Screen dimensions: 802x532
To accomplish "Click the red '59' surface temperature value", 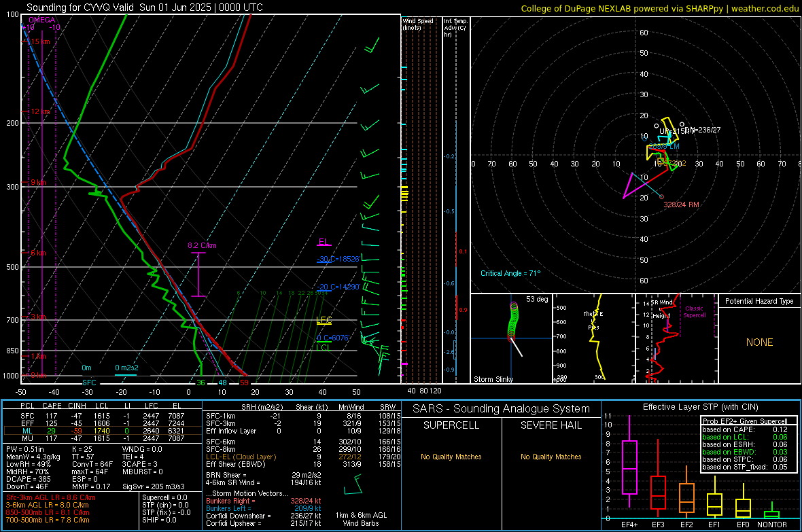I will pos(244,383).
